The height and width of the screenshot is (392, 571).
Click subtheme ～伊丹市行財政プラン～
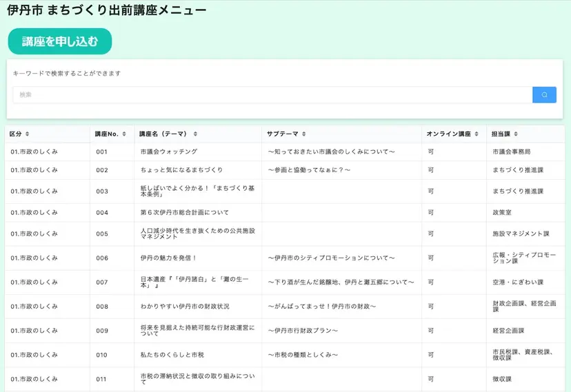tap(303, 331)
